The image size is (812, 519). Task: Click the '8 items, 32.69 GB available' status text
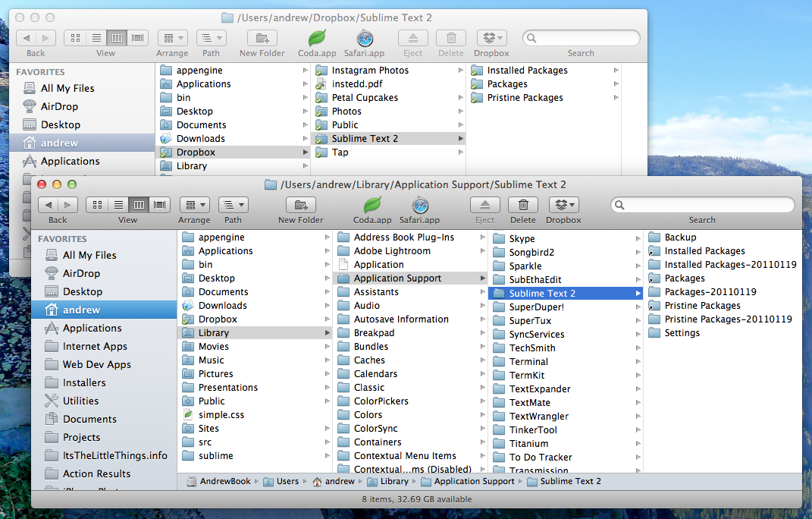click(x=417, y=499)
